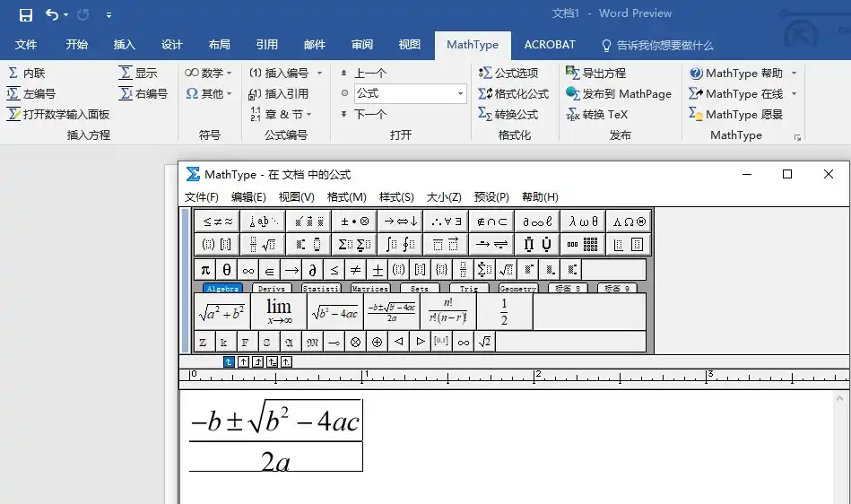Image resolution: width=851 pixels, height=504 pixels.
Task: Insert a 左编号 left-numbered equation
Action: point(30,93)
